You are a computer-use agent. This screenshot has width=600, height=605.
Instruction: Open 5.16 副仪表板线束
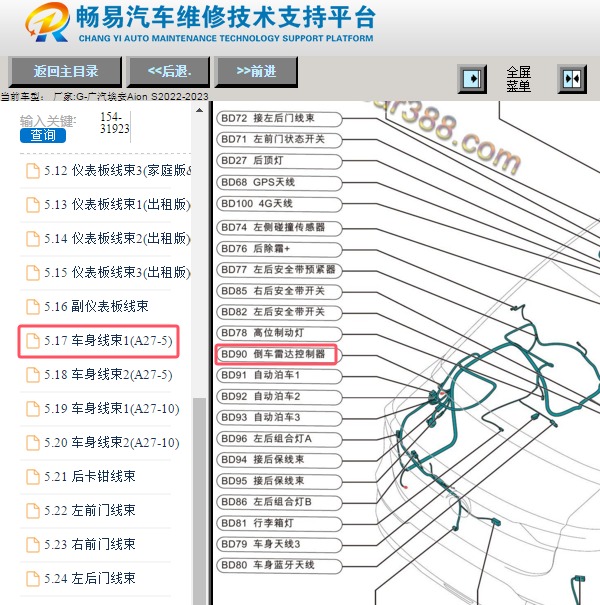tap(96, 306)
